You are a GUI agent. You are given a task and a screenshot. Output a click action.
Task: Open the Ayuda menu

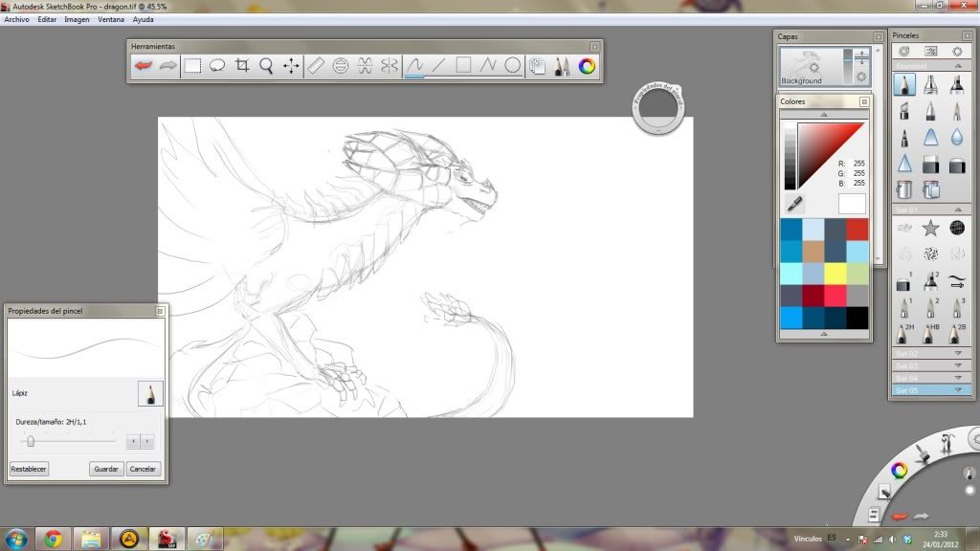pyautogui.click(x=144, y=19)
